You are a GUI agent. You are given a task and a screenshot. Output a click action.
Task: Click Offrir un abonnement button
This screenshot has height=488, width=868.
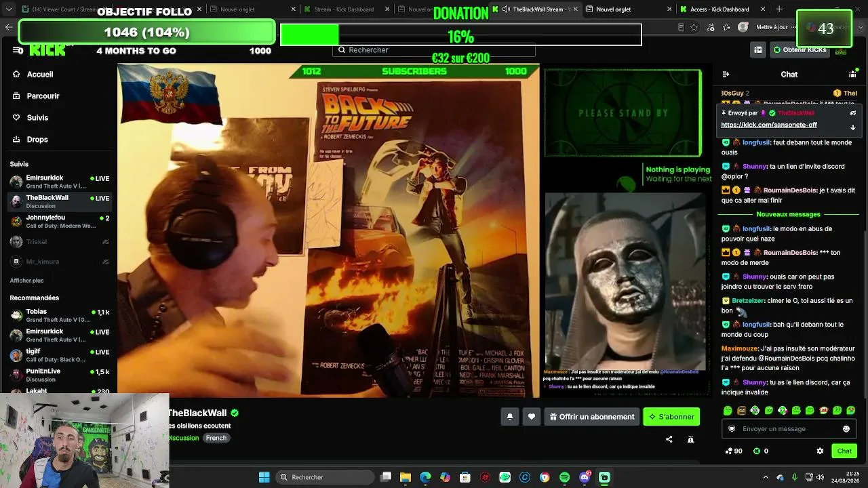tap(592, 417)
